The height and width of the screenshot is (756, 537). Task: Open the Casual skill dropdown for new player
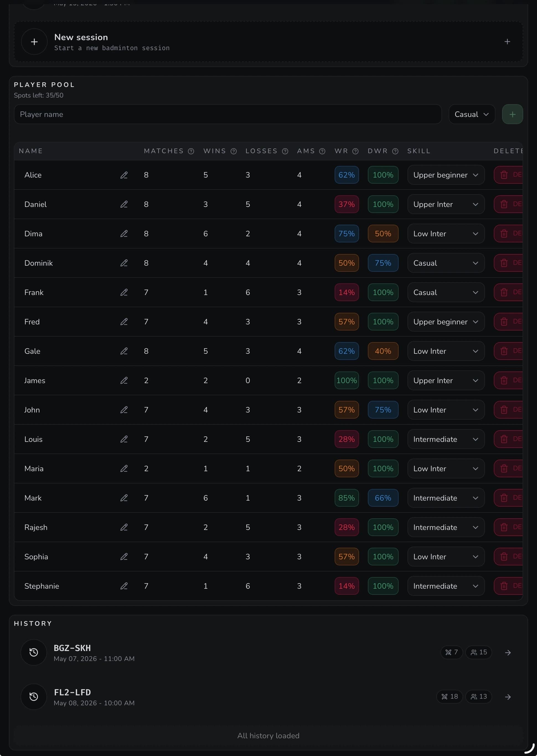[471, 114]
